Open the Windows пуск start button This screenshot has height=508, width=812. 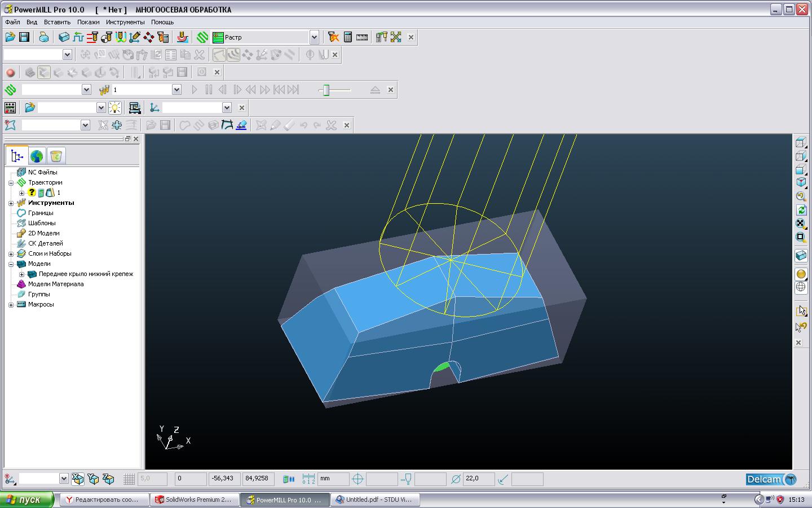(x=27, y=500)
